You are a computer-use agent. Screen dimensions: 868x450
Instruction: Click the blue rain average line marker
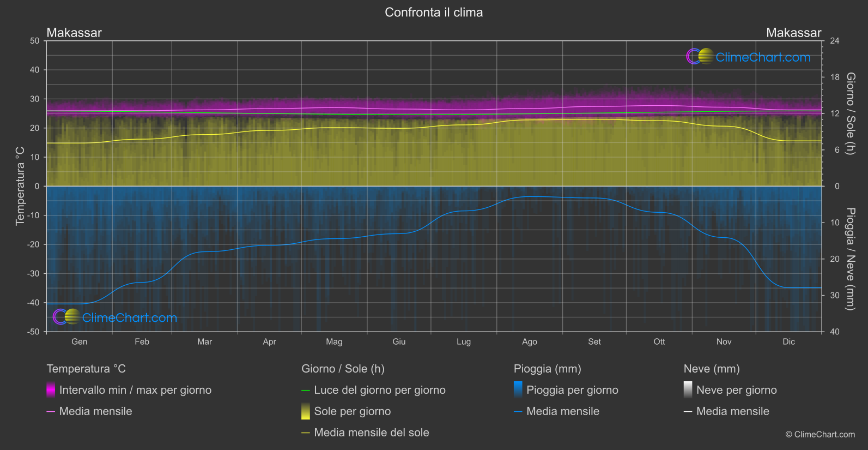tap(518, 412)
